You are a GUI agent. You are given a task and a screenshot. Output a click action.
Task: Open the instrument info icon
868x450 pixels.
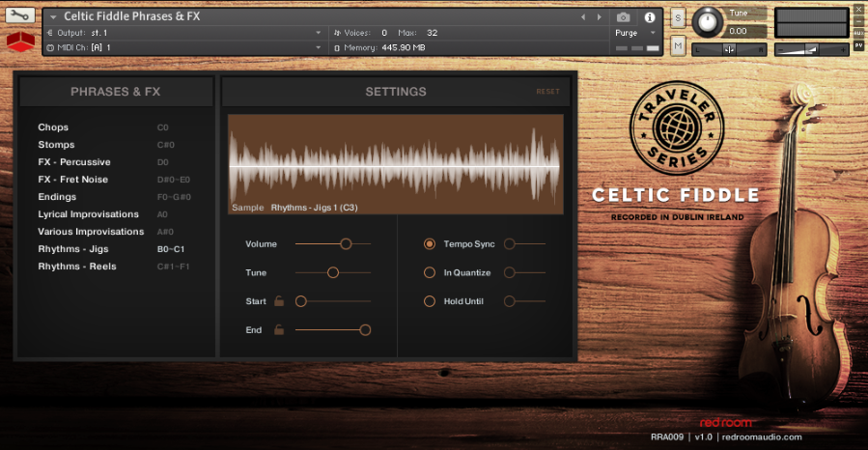coord(650,17)
